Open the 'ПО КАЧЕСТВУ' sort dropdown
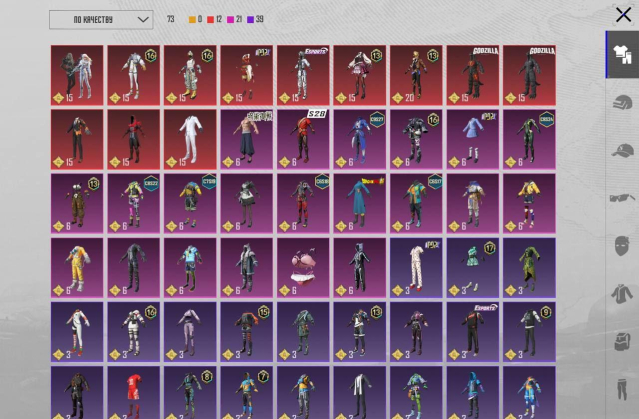This screenshot has height=419, width=639. click(101, 20)
